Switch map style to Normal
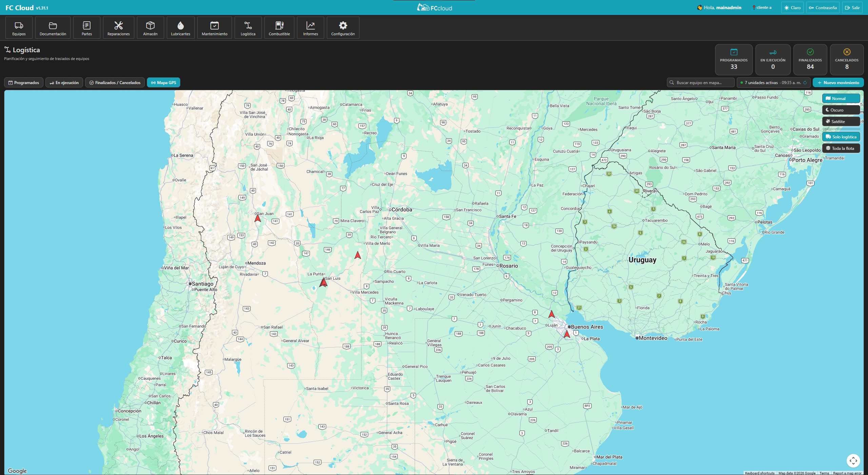Viewport: 868px width, 475px height. tap(841, 98)
